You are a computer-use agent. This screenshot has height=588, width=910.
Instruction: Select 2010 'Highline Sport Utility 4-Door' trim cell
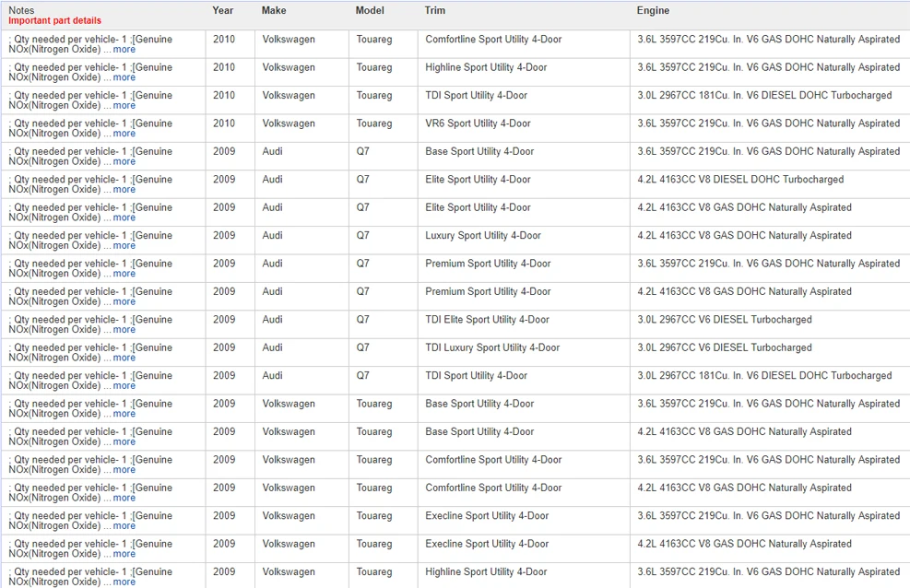click(486, 67)
